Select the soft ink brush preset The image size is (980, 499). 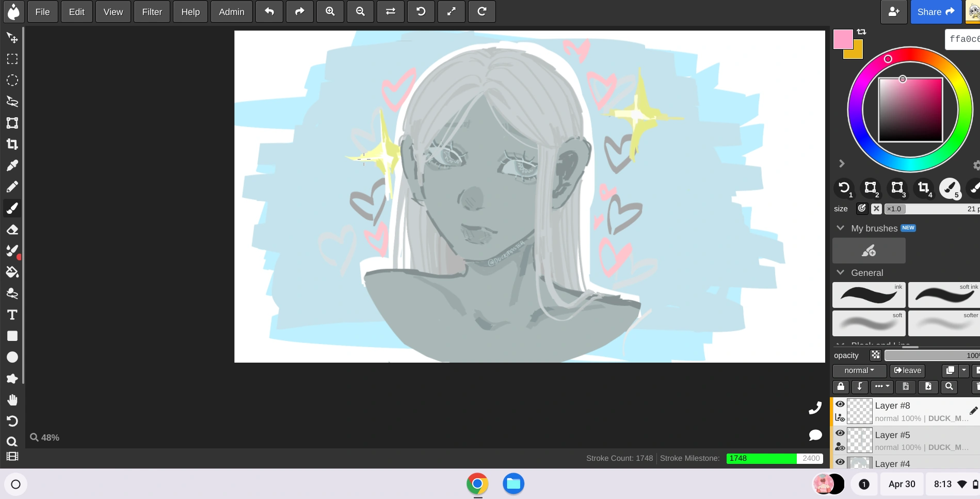[x=943, y=295]
